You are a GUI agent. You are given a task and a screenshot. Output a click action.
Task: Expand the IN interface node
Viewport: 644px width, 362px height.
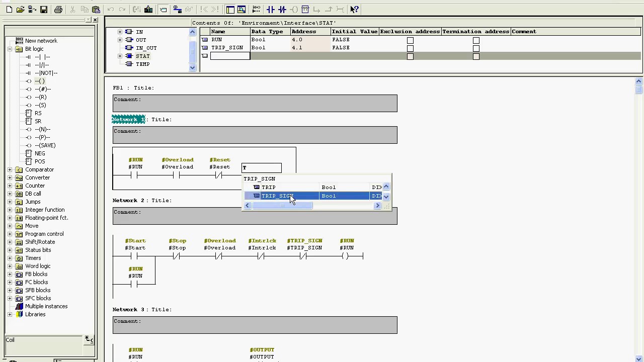tap(120, 32)
